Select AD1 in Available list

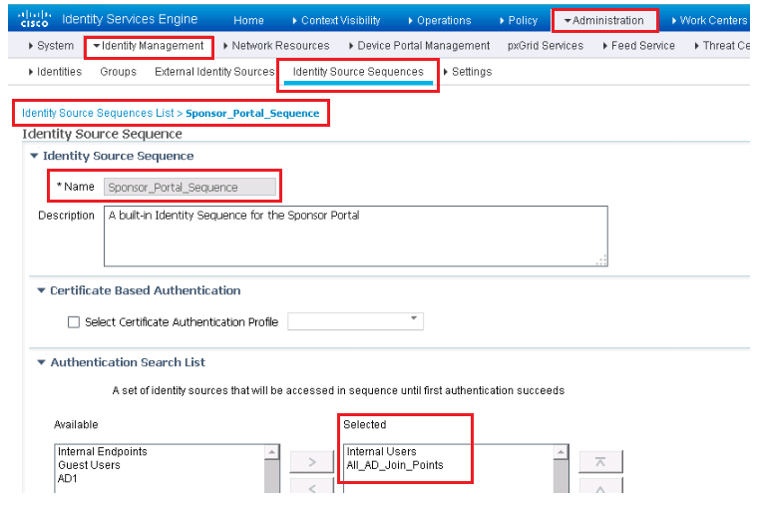pyautogui.click(x=67, y=479)
